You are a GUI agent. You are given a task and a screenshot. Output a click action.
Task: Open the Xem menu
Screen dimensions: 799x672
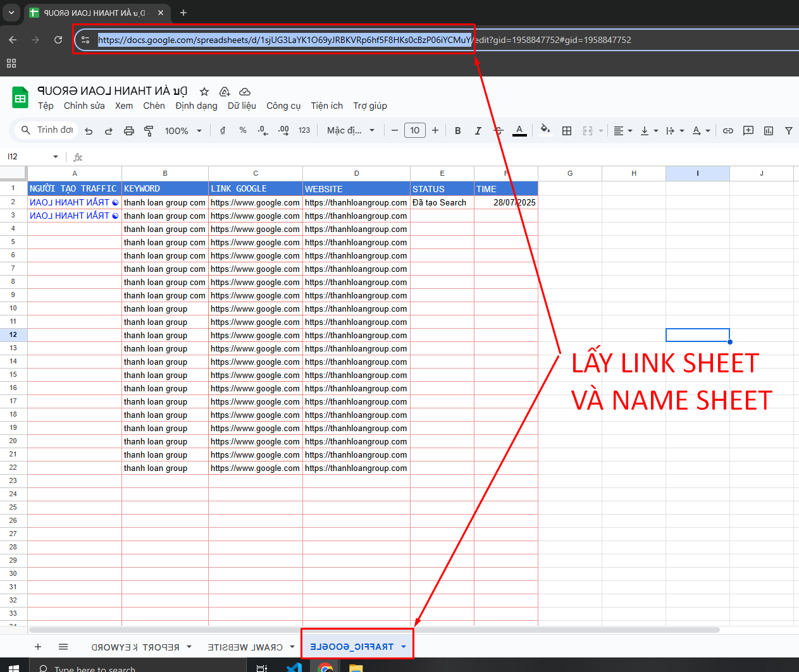click(x=124, y=106)
